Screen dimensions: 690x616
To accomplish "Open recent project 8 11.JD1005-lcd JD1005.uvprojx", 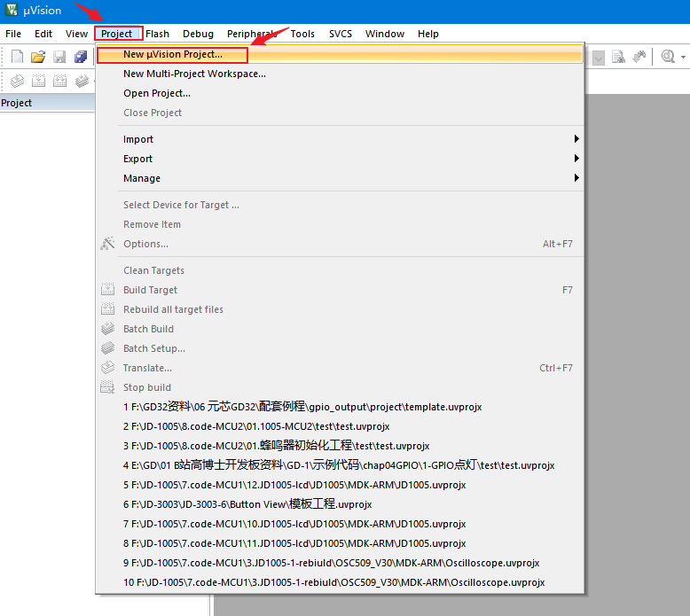I will [x=340, y=543].
